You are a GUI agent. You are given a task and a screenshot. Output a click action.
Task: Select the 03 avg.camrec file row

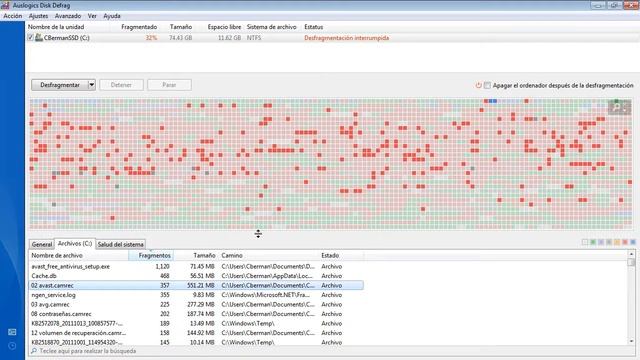click(x=196, y=304)
